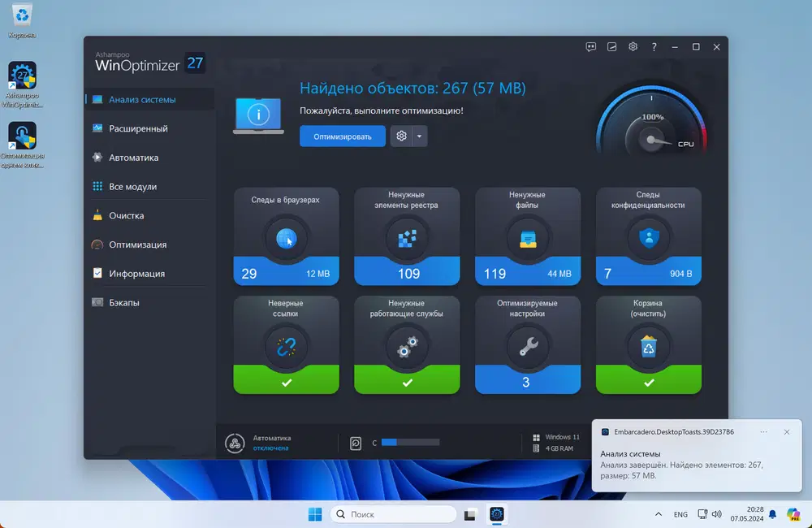Open the Windows Start menu
Viewport: 812px width, 528px height.
[x=315, y=514]
